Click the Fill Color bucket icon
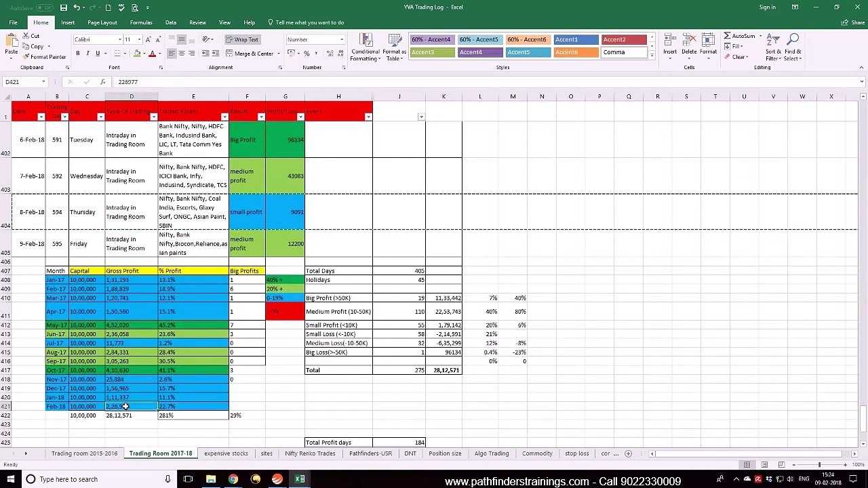Screen dimensions: 868x488 [x=137, y=54]
